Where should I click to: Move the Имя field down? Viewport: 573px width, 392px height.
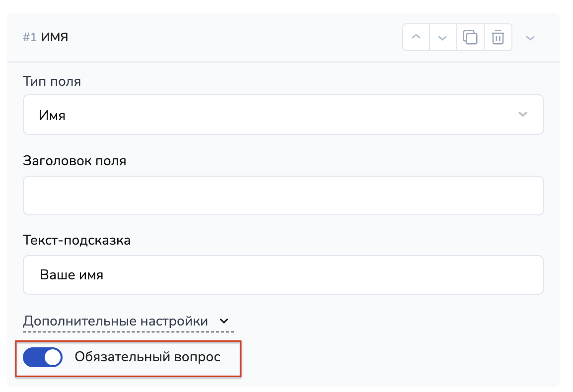click(443, 38)
